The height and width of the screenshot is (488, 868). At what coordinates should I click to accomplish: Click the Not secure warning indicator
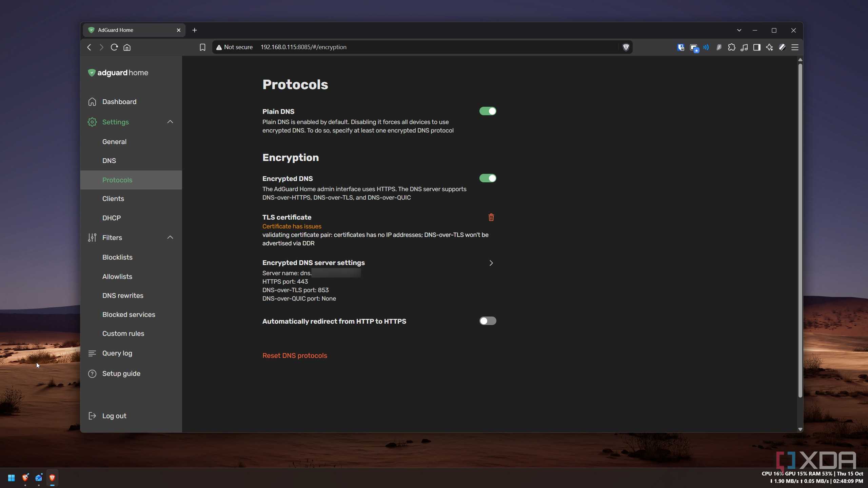(x=234, y=47)
